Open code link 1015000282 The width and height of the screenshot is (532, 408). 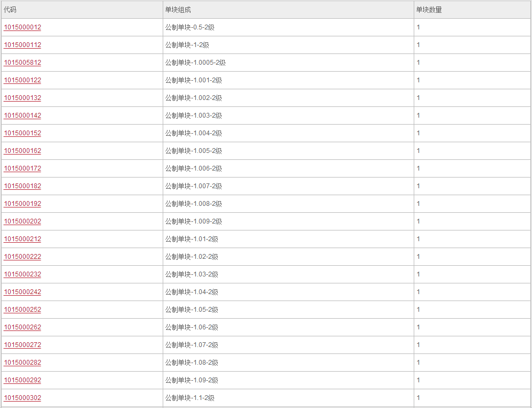point(22,362)
